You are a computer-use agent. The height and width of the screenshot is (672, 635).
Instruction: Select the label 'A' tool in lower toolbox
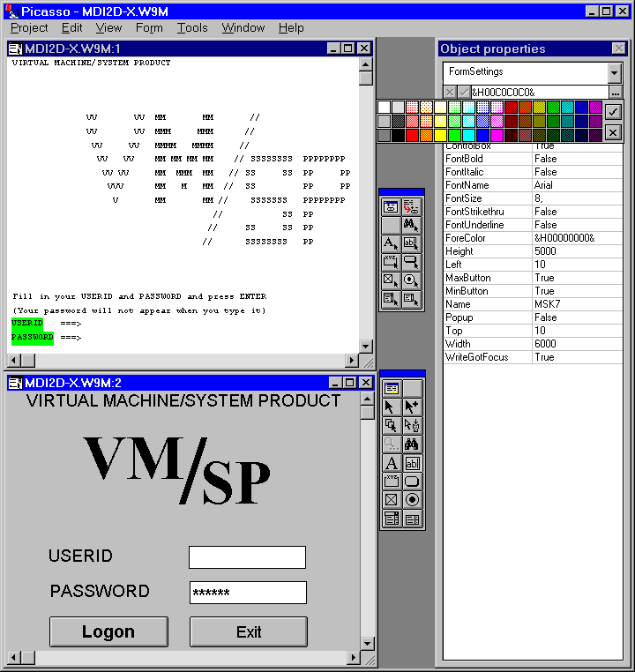click(x=392, y=463)
